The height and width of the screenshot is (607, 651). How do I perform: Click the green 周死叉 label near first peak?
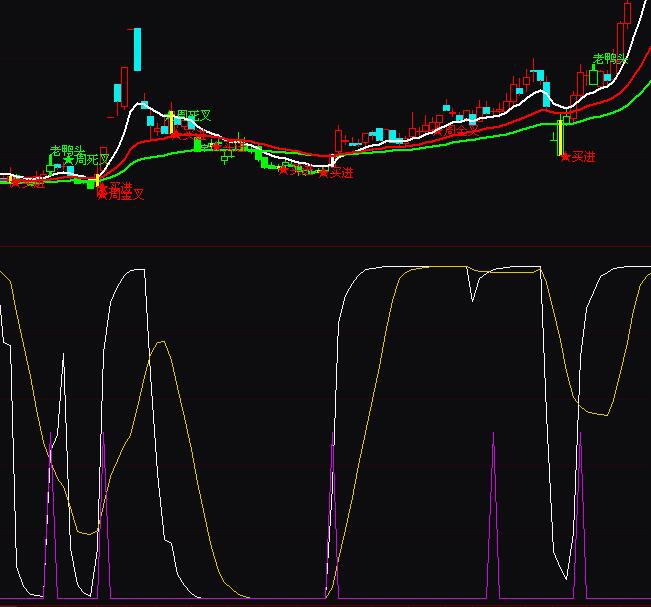[193, 115]
